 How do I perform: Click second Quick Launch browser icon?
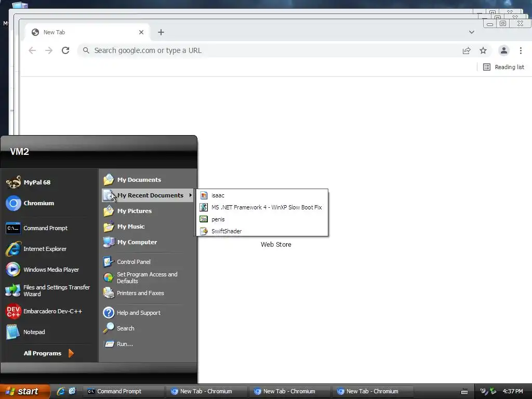tap(72, 391)
